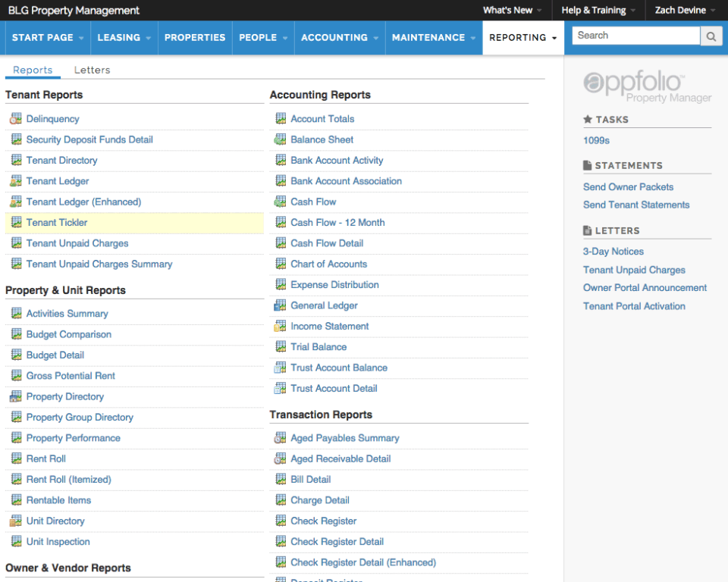
Task: Click the Property Directory report icon
Action: [x=16, y=396]
